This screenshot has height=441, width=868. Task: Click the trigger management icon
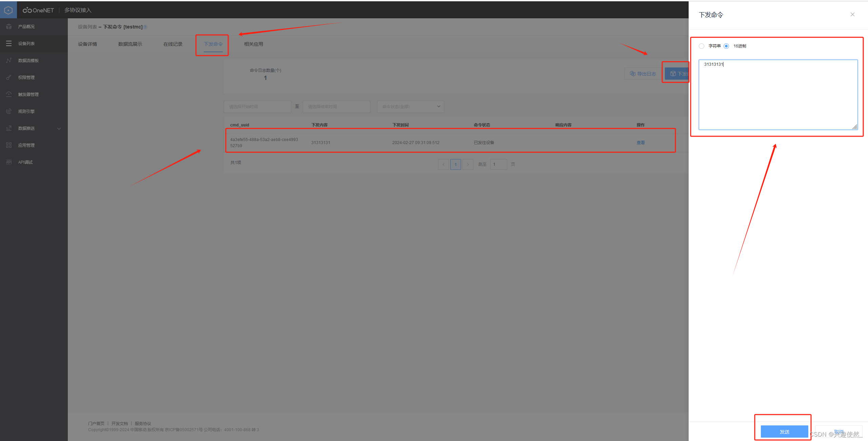[x=9, y=94]
